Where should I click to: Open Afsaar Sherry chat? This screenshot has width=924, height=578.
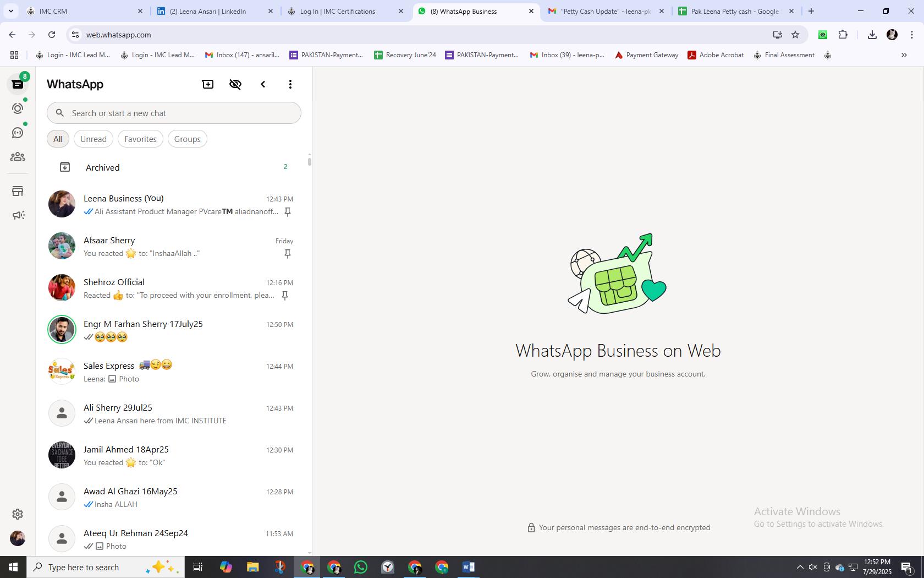tap(174, 246)
